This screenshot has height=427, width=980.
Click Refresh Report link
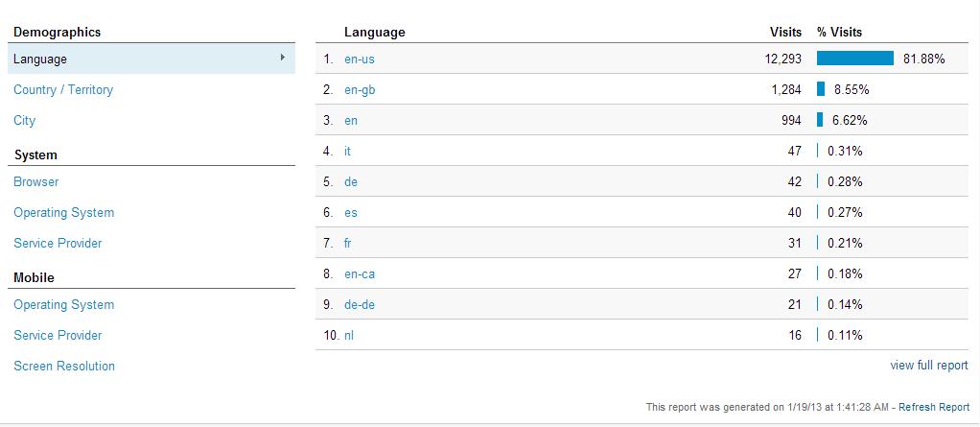coord(934,407)
